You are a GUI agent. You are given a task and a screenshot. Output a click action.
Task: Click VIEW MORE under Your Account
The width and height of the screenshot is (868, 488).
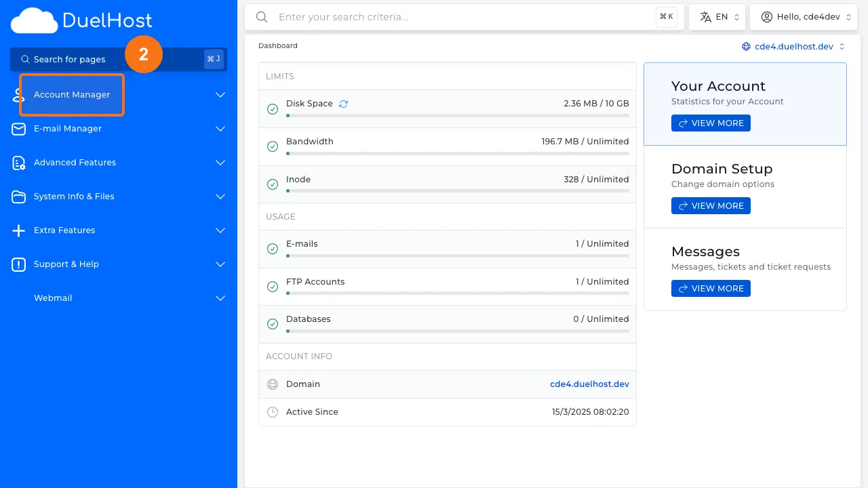(711, 123)
